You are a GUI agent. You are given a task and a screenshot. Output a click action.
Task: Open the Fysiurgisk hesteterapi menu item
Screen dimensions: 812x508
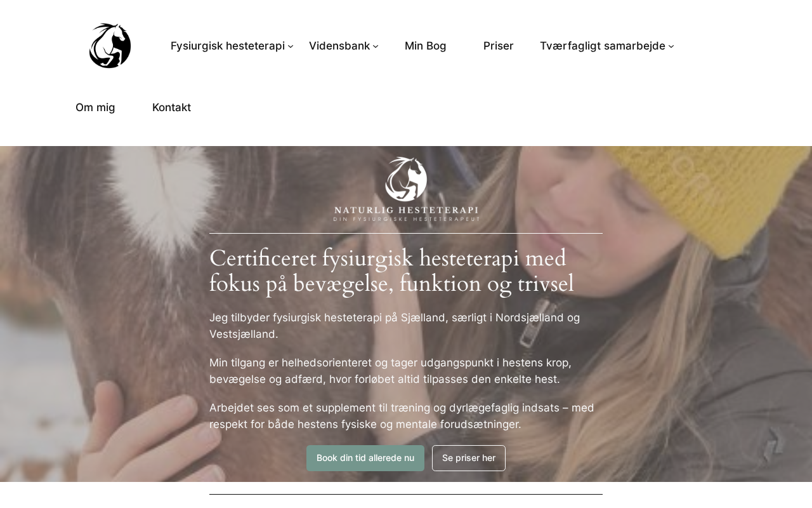[228, 46]
